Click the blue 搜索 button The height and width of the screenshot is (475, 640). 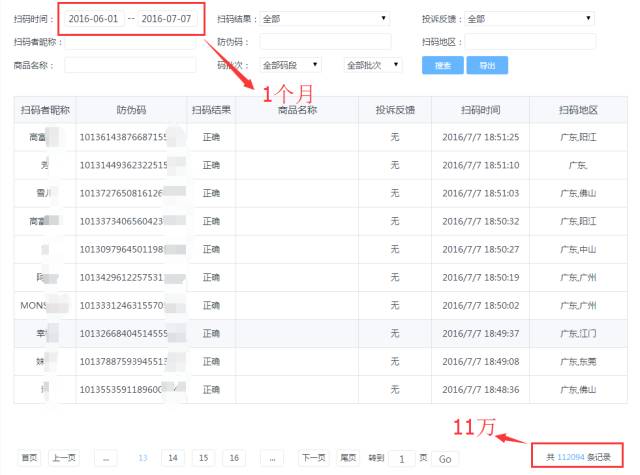(443, 65)
